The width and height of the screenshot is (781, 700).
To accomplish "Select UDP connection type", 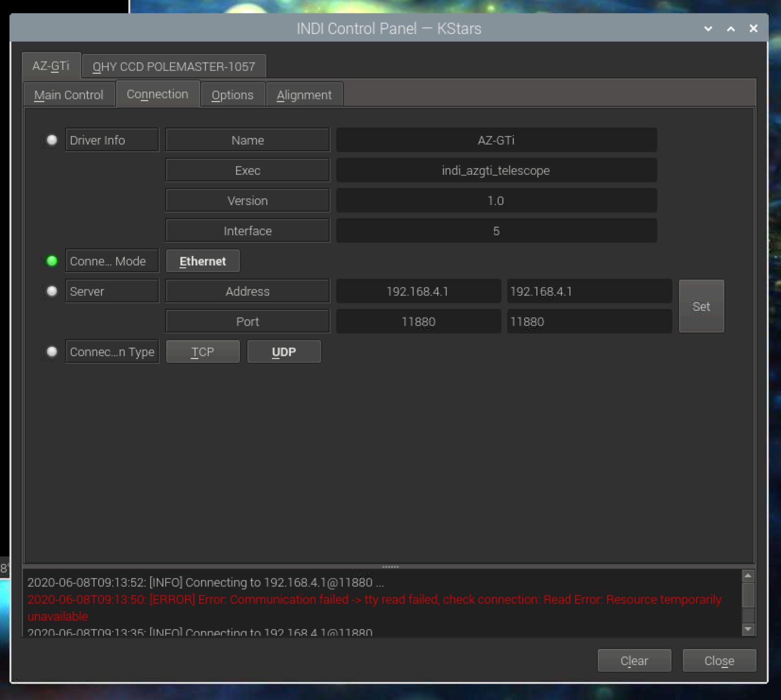I will [x=284, y=352].
